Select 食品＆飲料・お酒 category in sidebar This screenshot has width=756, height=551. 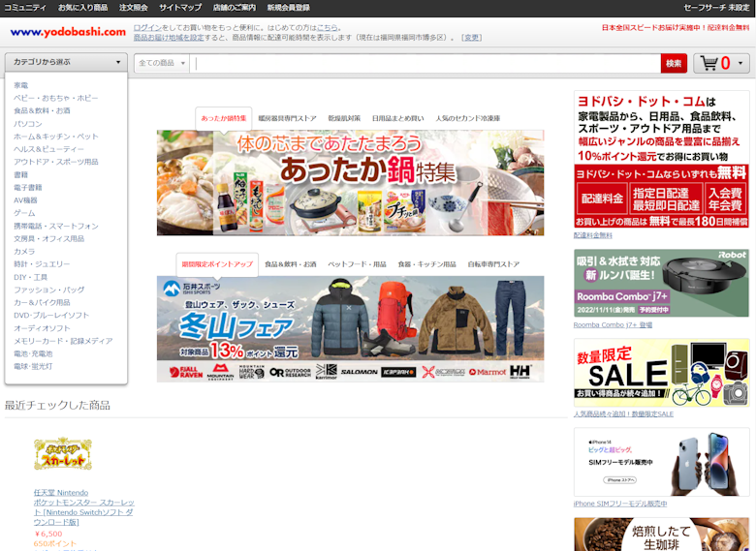pos(42,110)
